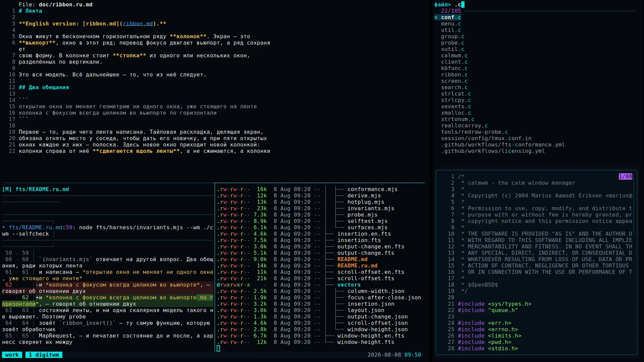644x362 pixels.
Task: Select focus-after-close.json in vectors
Action: [384, 298]
